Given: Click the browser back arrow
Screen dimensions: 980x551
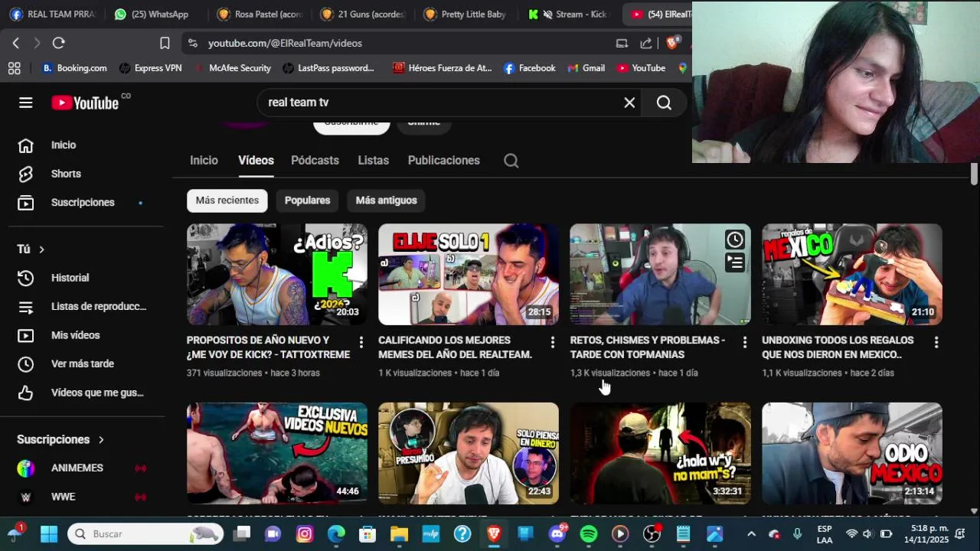Looking at the screenshot, I should click(15, 43).
